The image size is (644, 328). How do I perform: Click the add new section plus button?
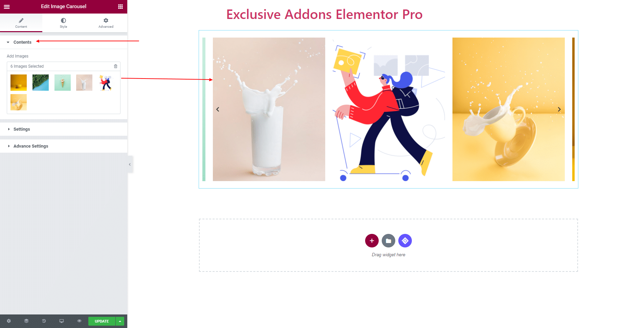(372, 241)
